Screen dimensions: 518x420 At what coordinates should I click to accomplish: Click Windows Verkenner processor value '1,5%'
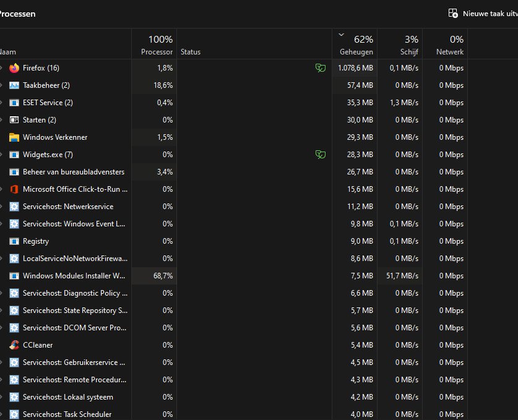pyautogui.click(x=165, y=137)
